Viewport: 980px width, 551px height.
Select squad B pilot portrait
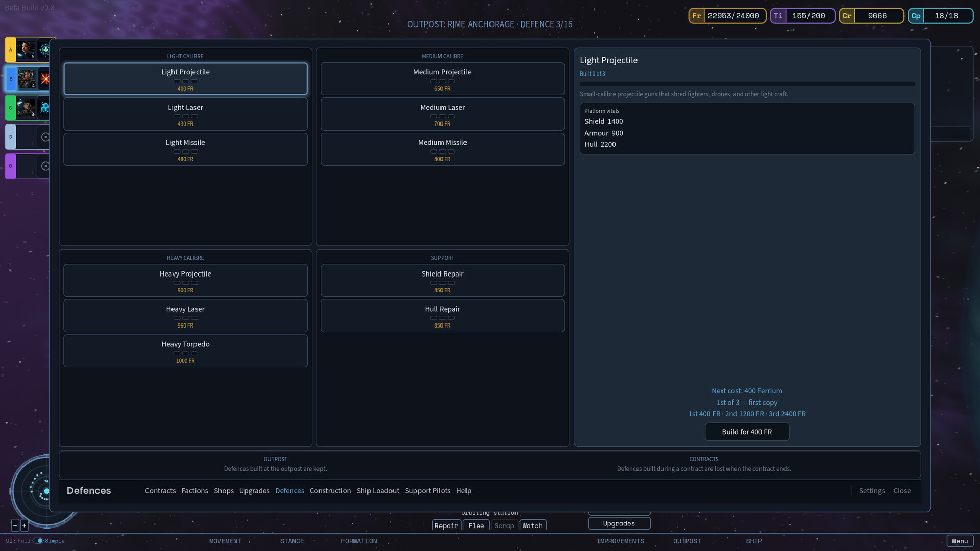coord(27,79)
